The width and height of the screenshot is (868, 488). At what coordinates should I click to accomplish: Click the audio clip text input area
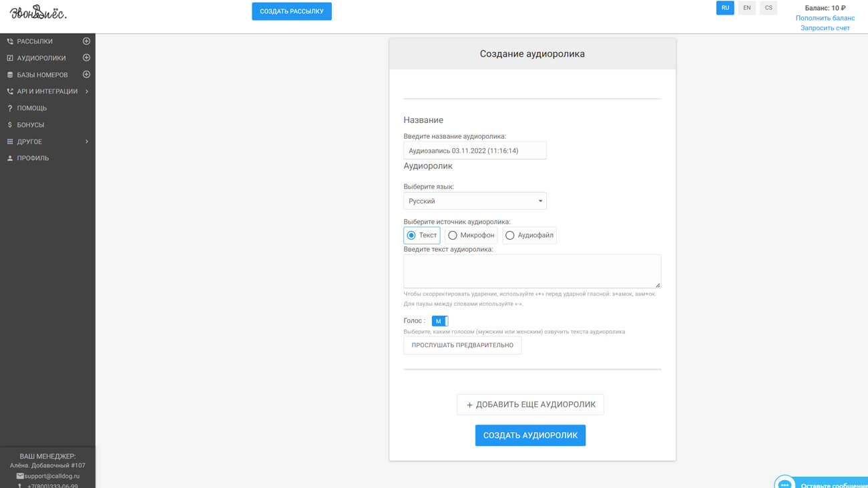pyautogui.click(x=531, y=270)
